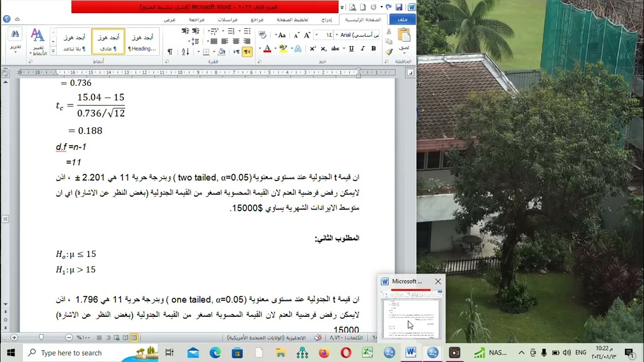Click the Cut scissors icon
644x362 pixels.
388,31
